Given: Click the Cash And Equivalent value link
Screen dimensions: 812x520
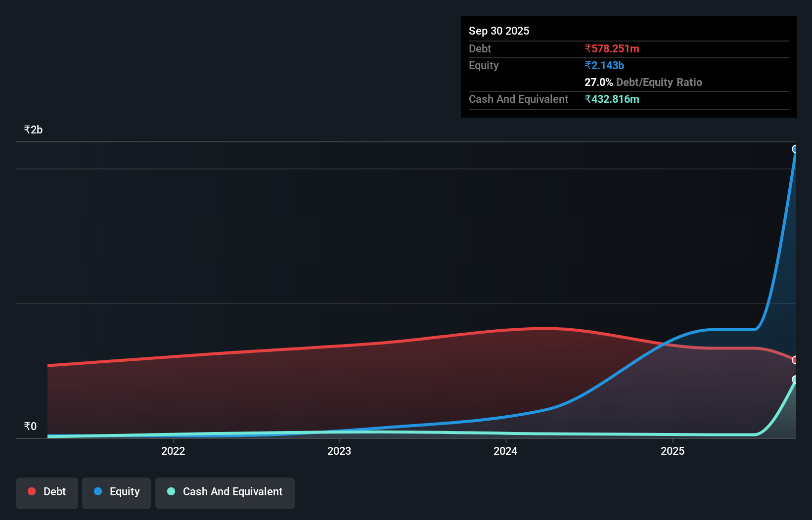Looking at the screenshot, I should pos(613,99).
